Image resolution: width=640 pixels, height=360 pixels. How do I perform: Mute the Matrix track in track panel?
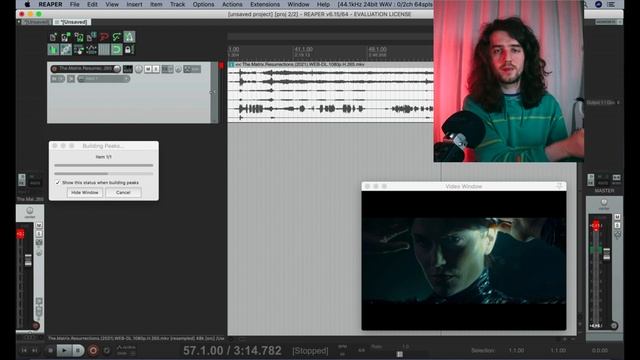(148, 69)
